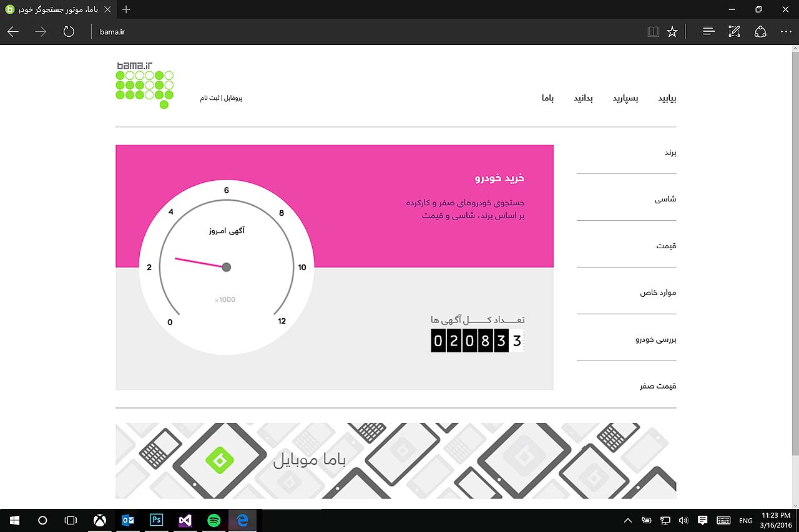Screen dimensions: 799x532
Task: Launch Xbox app from taskbar
Action: point(100,520)
